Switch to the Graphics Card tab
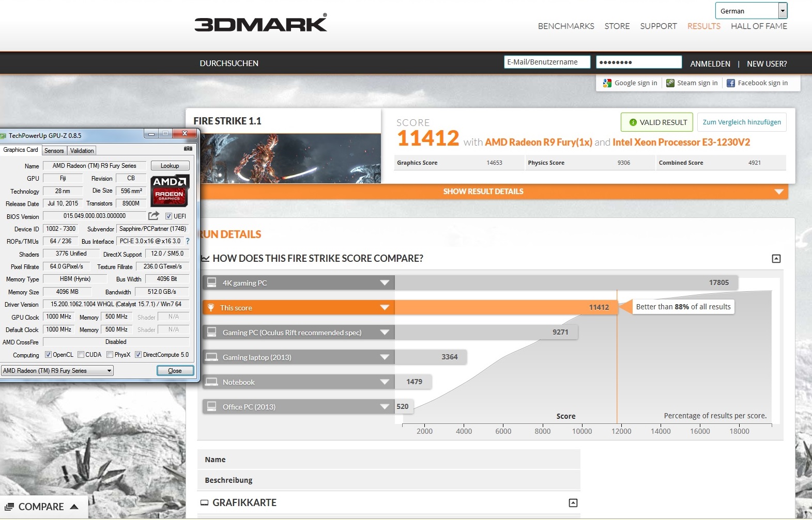The image size is (812, 520). click(21, 150)
